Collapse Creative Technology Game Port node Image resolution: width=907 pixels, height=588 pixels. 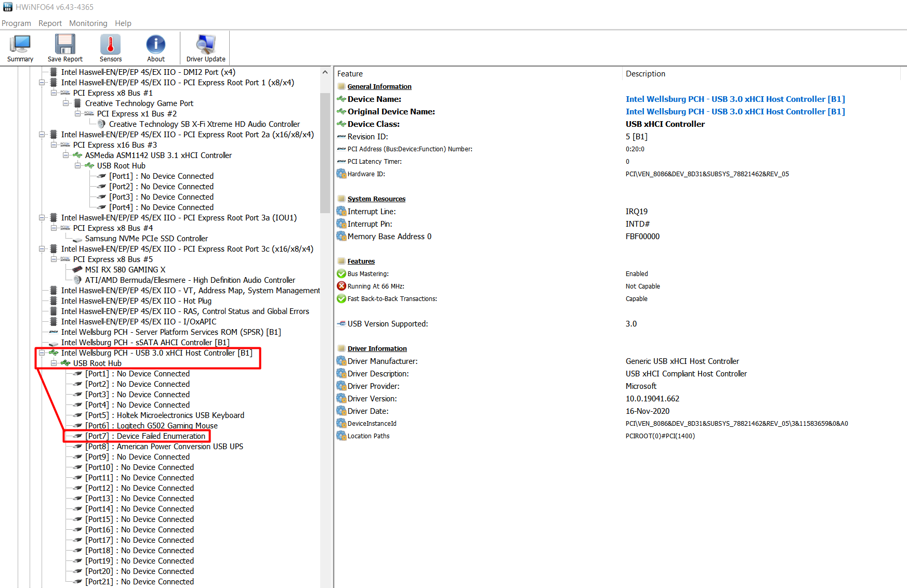tap(66, 103)
